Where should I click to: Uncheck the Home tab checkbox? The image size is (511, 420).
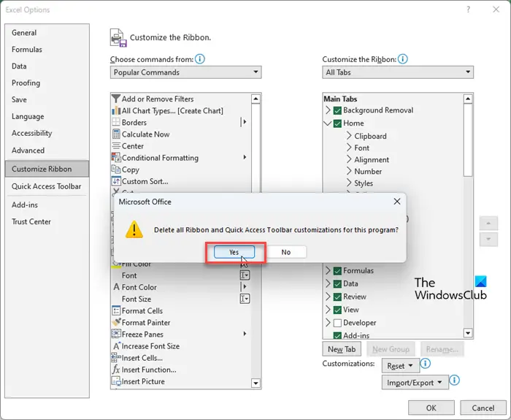coord(337,123)
